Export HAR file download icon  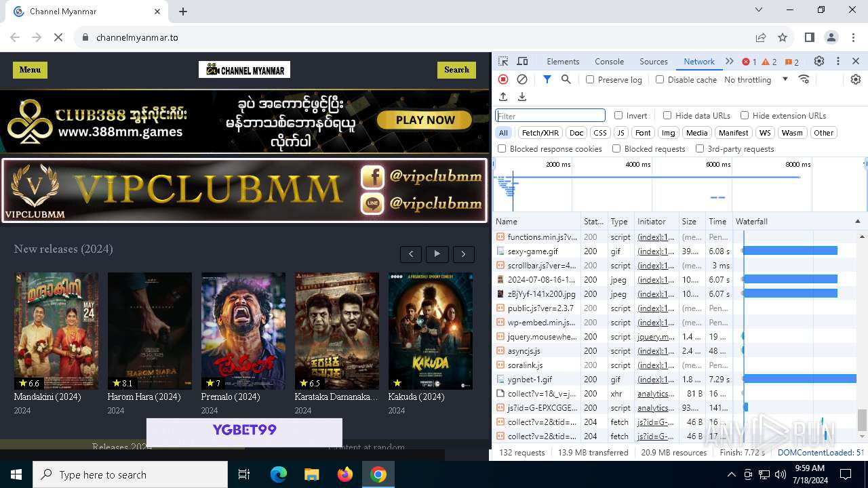(522, 97)
